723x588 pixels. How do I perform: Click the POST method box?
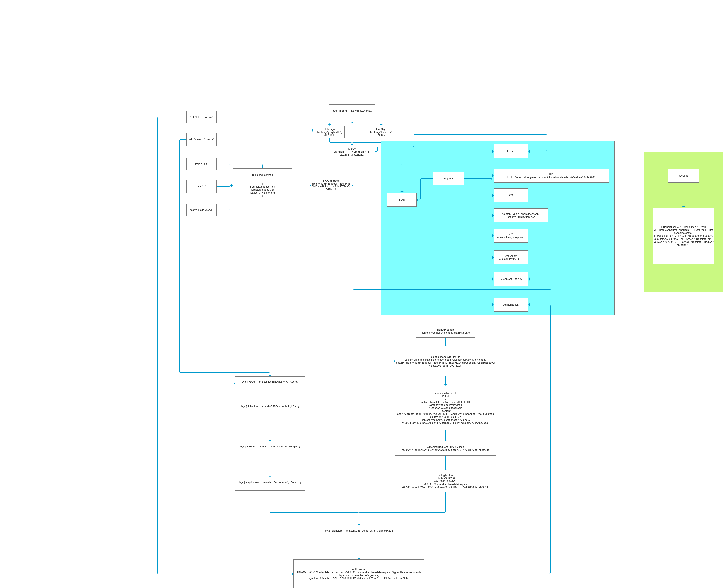coord(511,195)
